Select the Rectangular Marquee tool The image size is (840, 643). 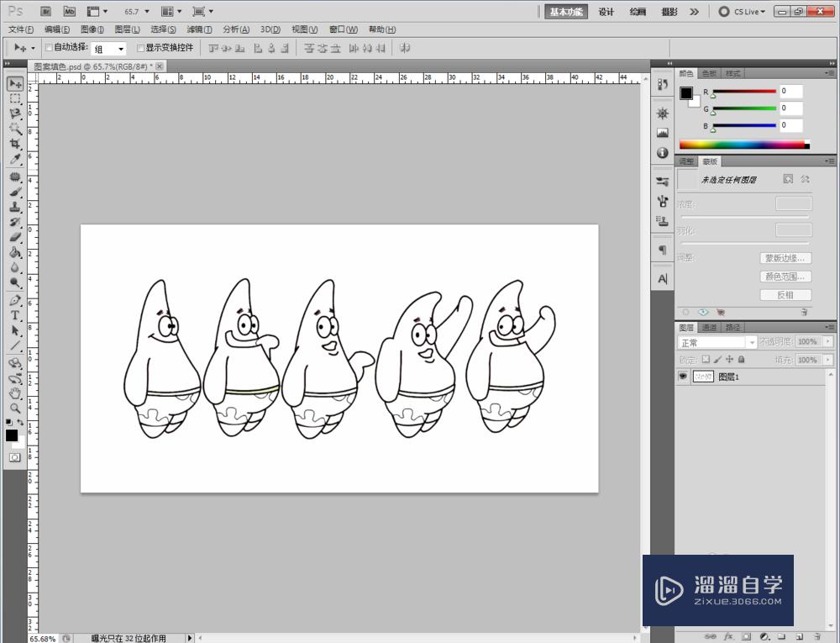pyautogui.click(x=15, y=99)
